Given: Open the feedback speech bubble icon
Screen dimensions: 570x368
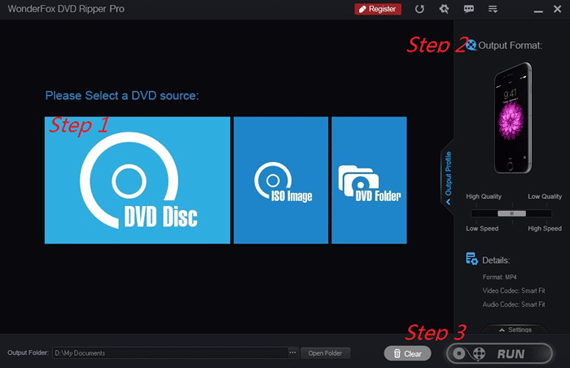Looking at the screenshot, I should [x=469, y=9].
